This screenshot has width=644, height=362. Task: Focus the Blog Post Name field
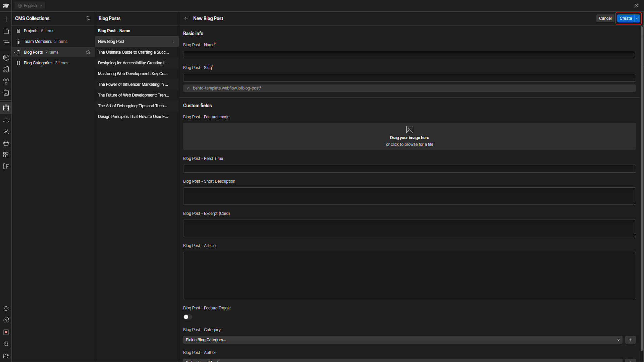tap(409, 55)
